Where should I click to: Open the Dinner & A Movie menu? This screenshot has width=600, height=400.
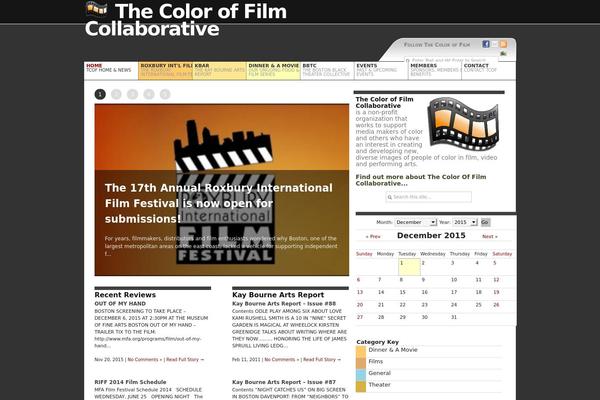click(x=273, y=70)
